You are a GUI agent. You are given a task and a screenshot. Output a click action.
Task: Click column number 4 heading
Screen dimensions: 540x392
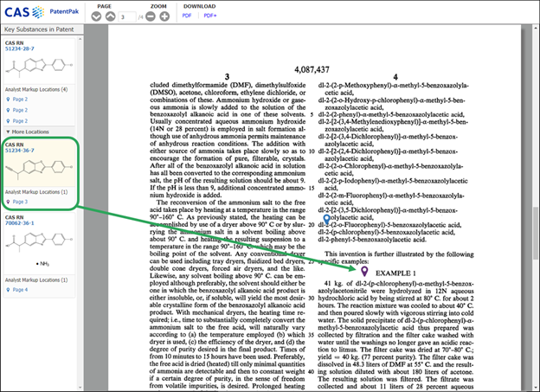[x=395, y=76]
